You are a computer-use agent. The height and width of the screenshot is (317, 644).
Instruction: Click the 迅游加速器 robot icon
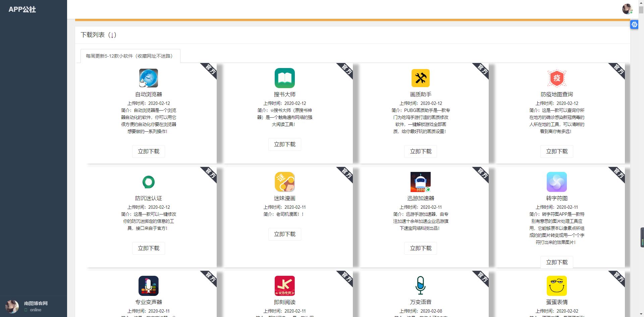(x=420, y=182)
